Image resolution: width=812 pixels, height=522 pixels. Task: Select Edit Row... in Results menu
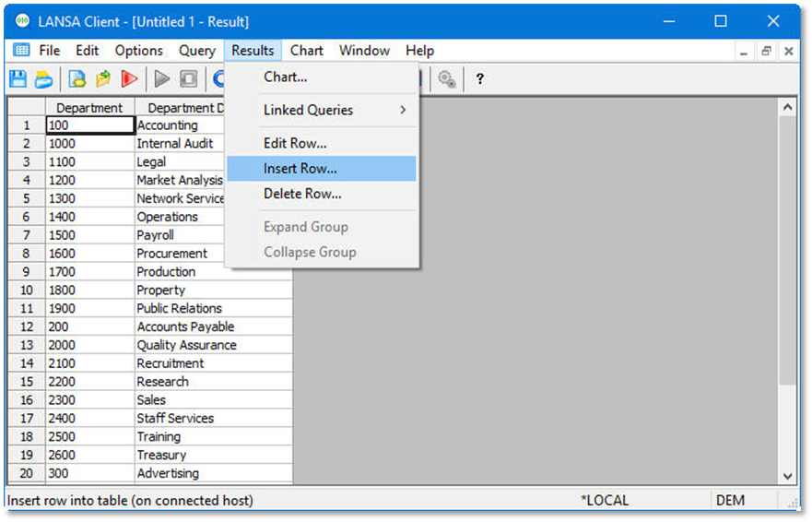[x=322, y=143]
